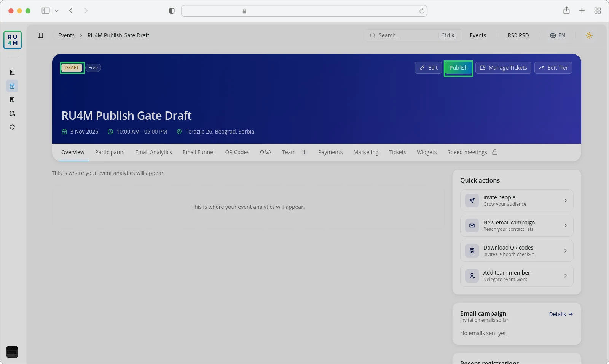The image size is (609, 364).
Task: Click the Events breadcrumb link
Action: 66,35
